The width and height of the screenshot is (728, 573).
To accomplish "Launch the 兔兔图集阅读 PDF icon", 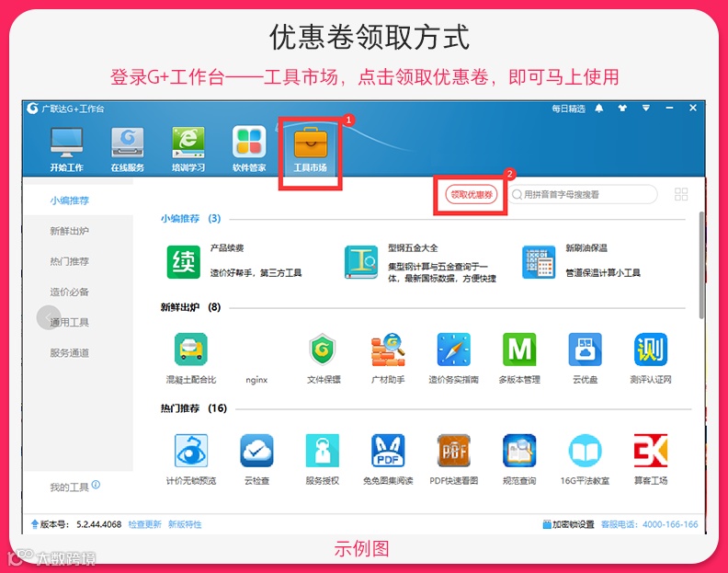I will point(388,451).
